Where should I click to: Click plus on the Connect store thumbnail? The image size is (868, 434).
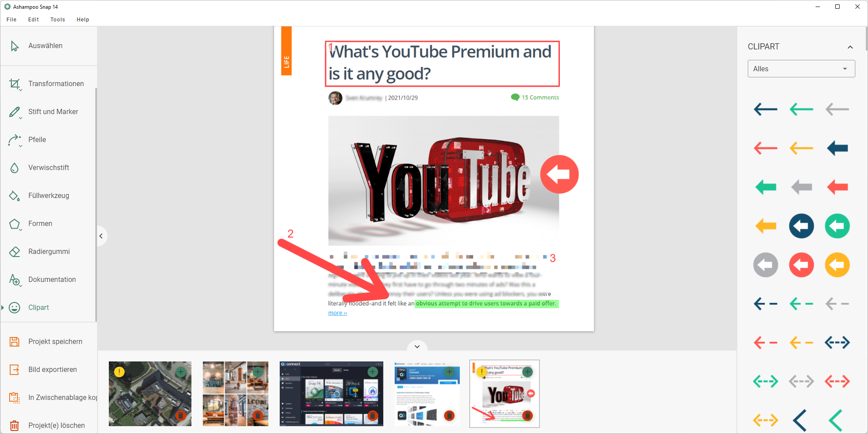(373, 372)
